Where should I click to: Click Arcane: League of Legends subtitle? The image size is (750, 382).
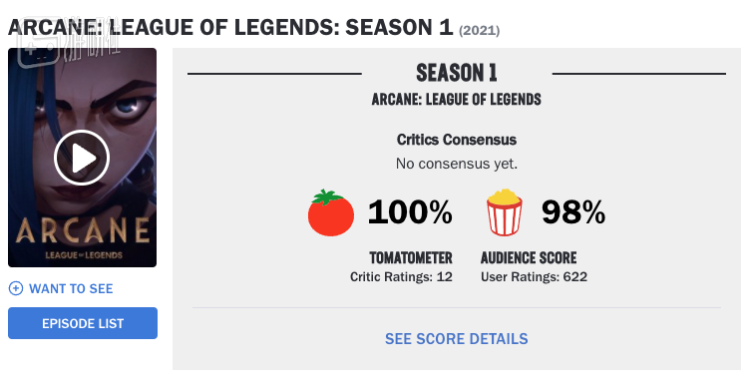pos(456,99)
